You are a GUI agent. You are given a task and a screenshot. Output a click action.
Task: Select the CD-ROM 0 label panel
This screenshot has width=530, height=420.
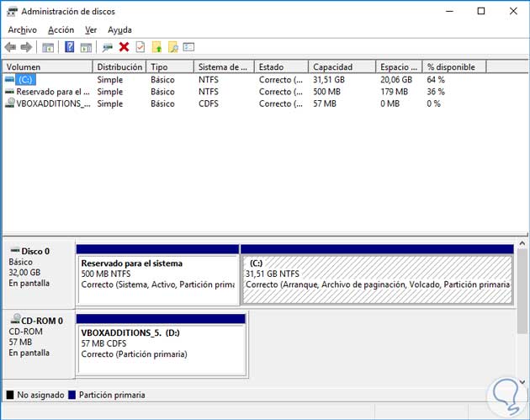pos(39,344)
